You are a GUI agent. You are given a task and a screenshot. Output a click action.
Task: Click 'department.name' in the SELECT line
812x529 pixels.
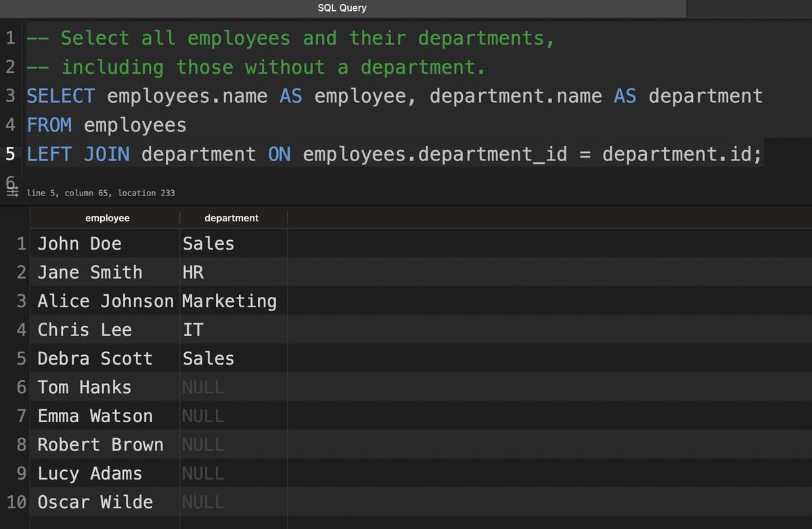point(516,96)
